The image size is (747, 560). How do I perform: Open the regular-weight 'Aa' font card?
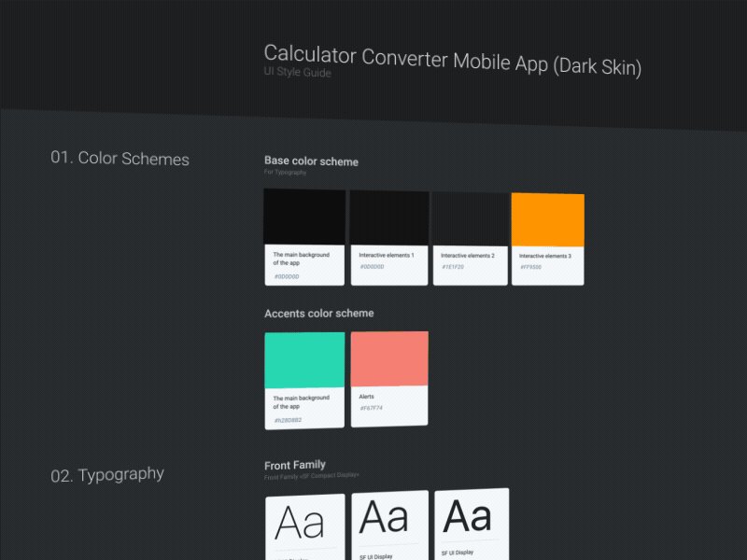click(389, 525)
